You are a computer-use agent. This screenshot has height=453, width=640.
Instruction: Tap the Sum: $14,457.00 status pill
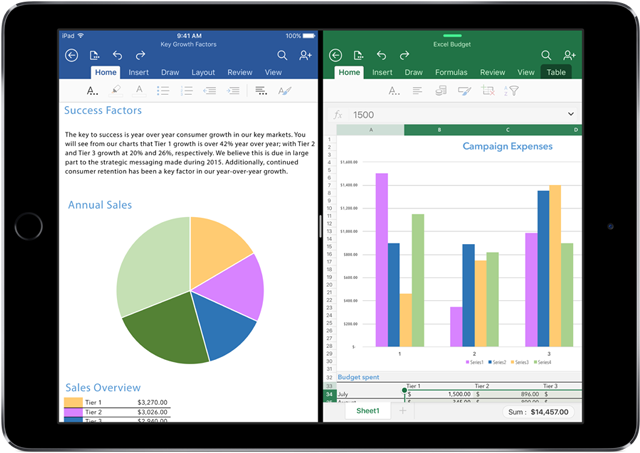pyautogui.click(x=538, y=412)
